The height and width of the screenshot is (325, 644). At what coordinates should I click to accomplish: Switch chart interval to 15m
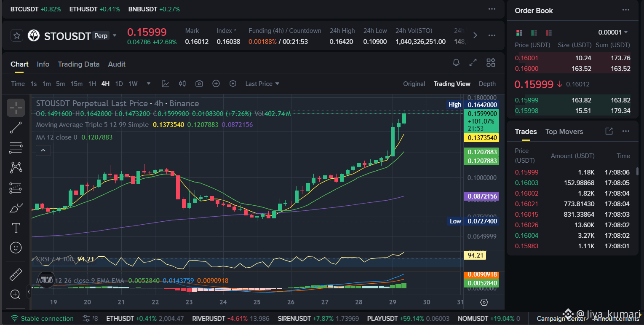[x=76, y=84]
